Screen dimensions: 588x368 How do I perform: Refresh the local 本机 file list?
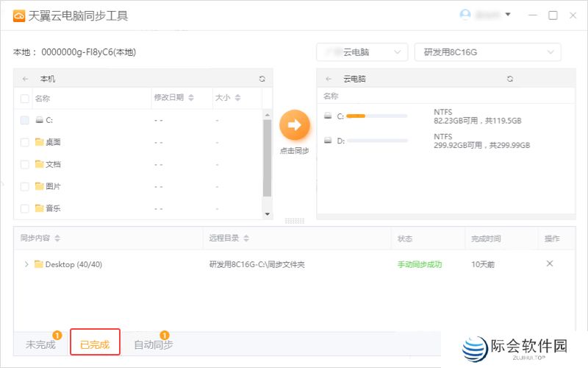(262, 79)
